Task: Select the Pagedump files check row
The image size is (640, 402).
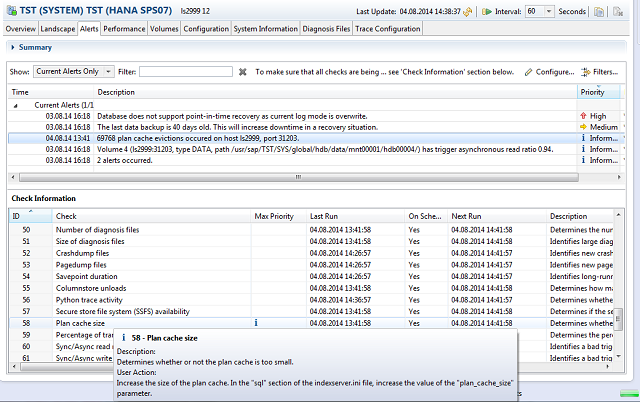Action: [x=311, y=265]
